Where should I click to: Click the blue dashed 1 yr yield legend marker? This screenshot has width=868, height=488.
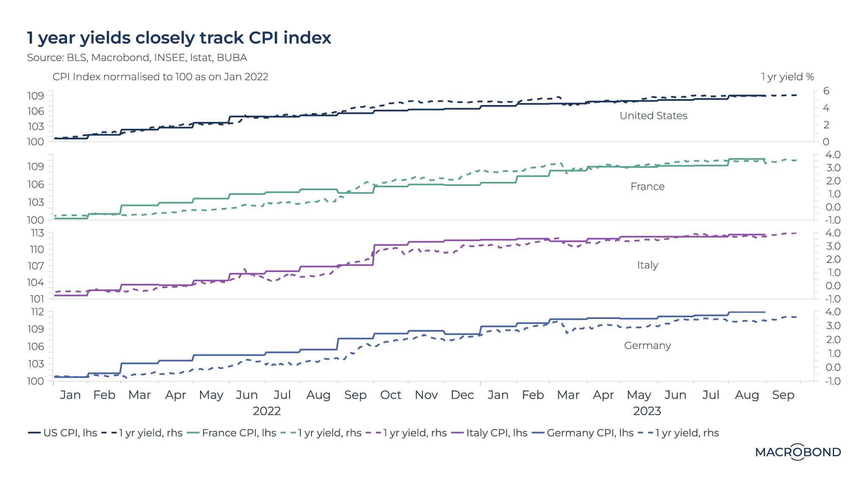(x=645, y=433)
